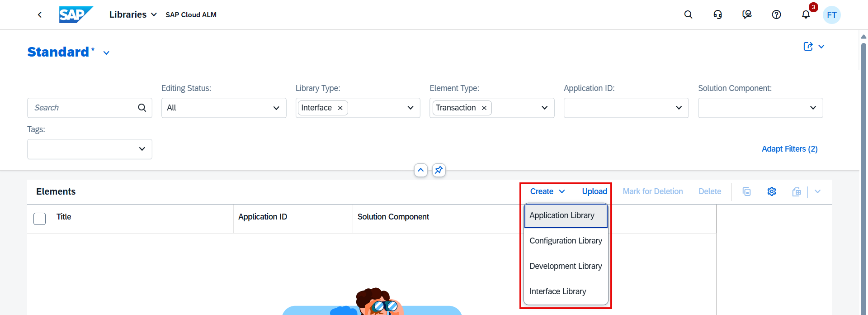Remove the Interface library type token

[340, 108]
